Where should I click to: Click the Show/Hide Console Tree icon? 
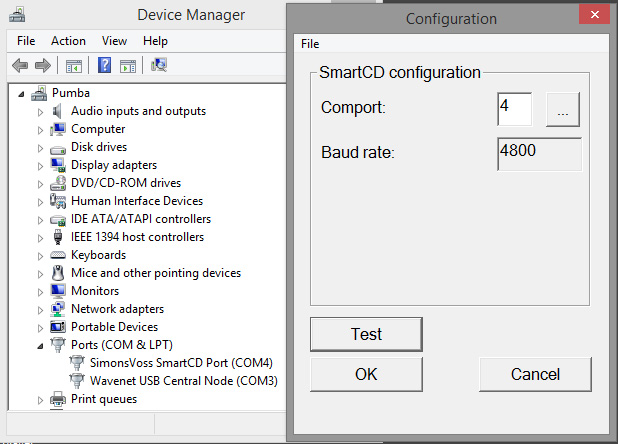pyautogui.click(x=73, y=66)
